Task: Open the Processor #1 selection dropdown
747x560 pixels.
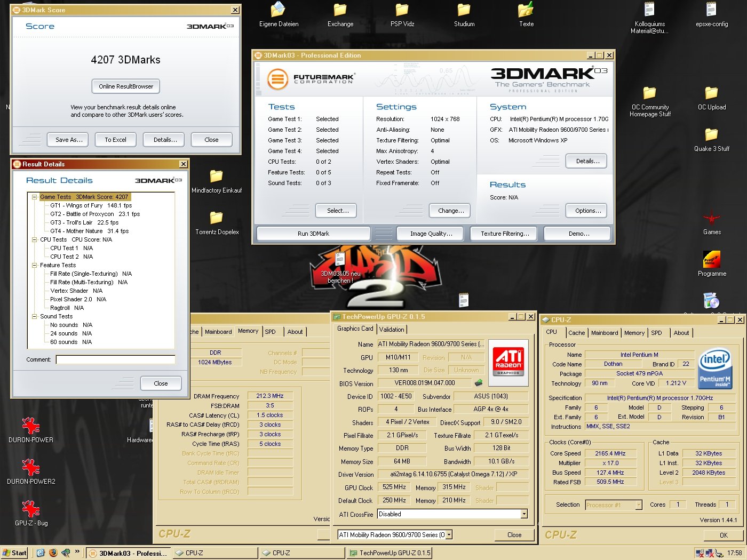Action: (x=638, y=505)
